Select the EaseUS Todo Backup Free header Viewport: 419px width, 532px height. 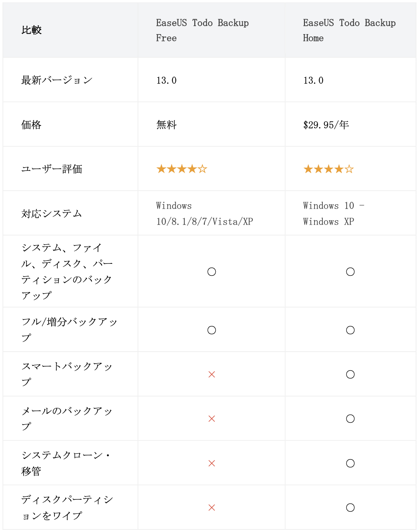tap(202, 30)
